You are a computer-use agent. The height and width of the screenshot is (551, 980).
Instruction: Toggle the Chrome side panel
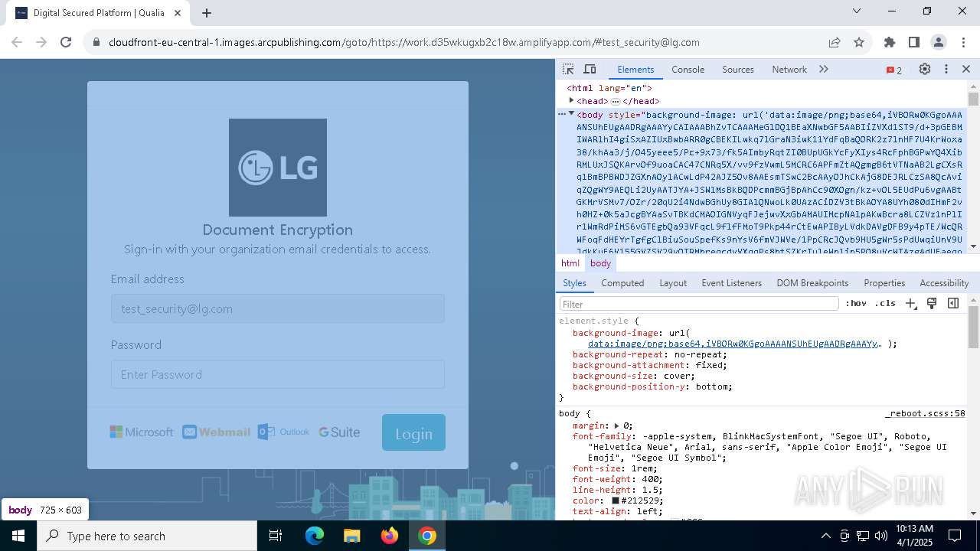pos(914,43)
